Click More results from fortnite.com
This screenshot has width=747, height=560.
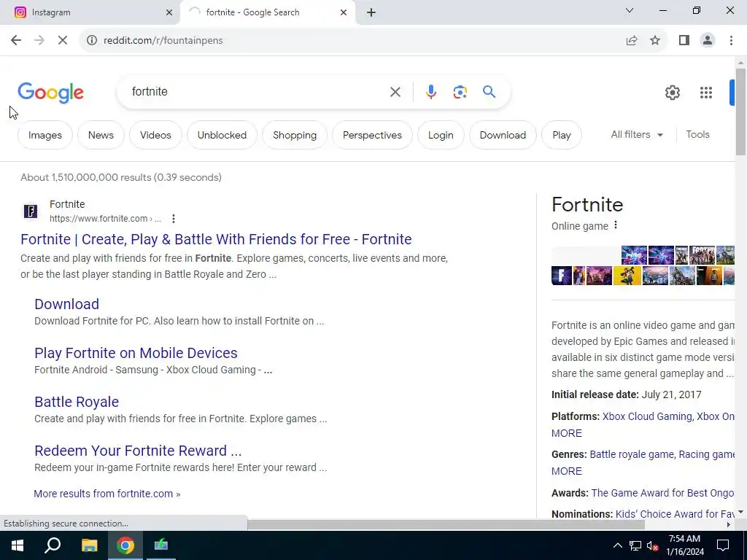tap(107, 494)
